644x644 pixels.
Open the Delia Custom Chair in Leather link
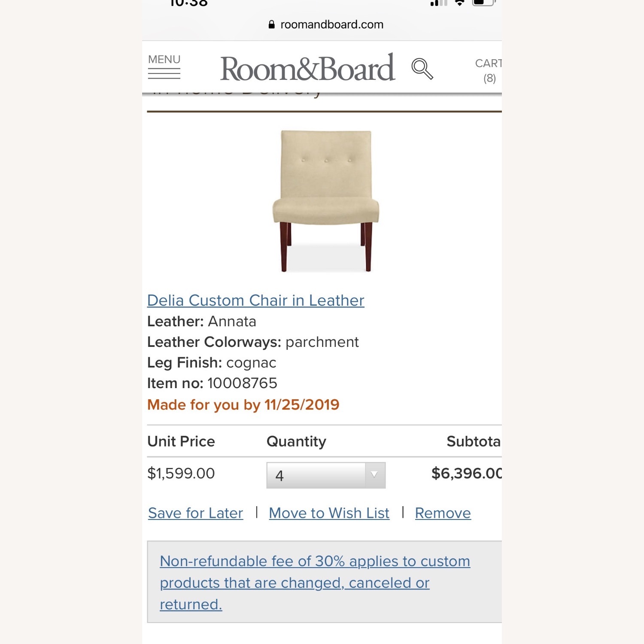coord(255,301)
